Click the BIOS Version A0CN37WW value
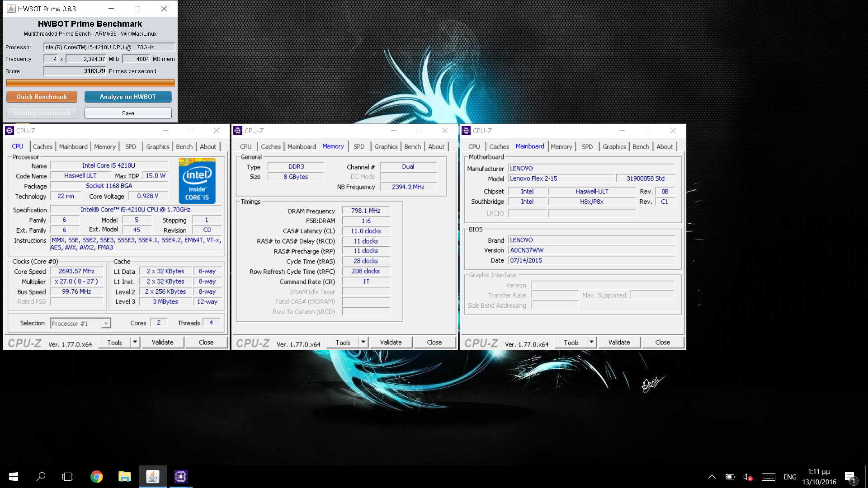868x488 pixels. click(x=591, y=250)
